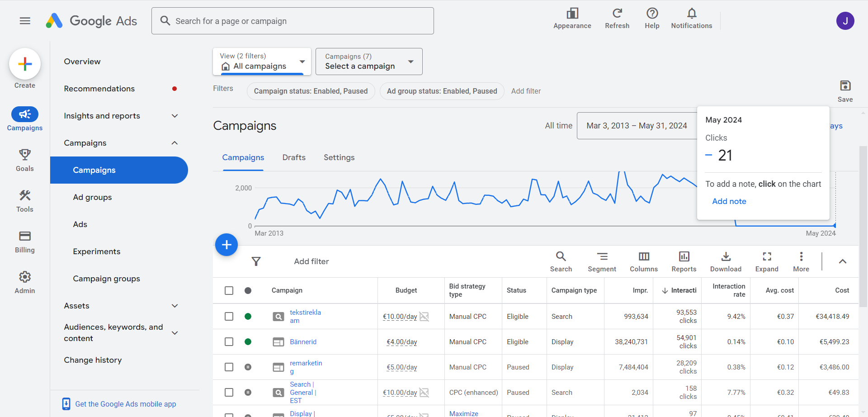The height and width of the screenshot is (417, 868).
Task: Focus the search page or campaign field
Action: click(x=292, y=21)
